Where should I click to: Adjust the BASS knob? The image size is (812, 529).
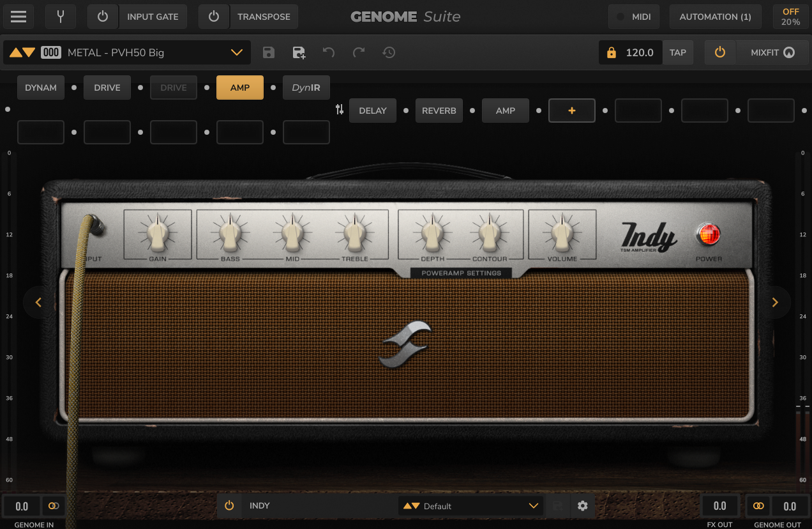(x=230, y=233)
